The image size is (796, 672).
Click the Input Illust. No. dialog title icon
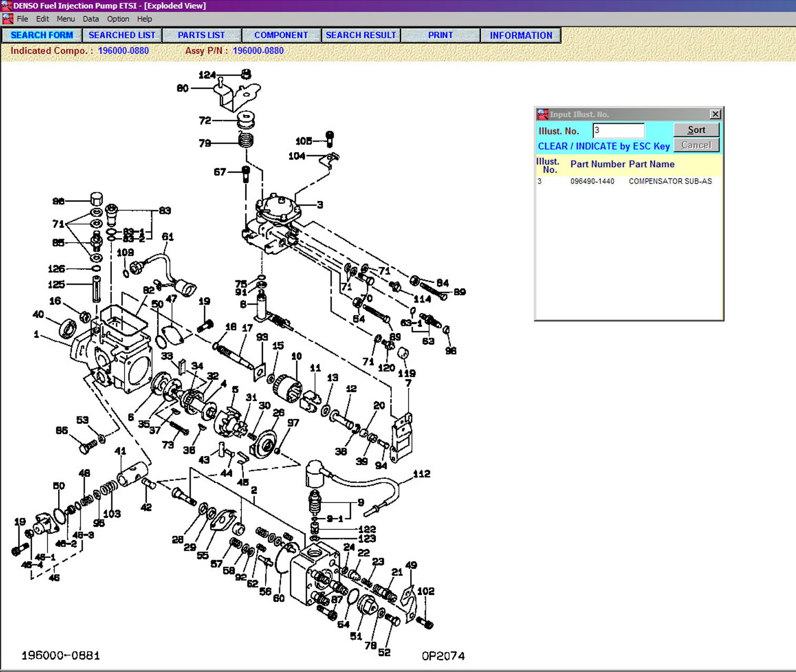543,114
